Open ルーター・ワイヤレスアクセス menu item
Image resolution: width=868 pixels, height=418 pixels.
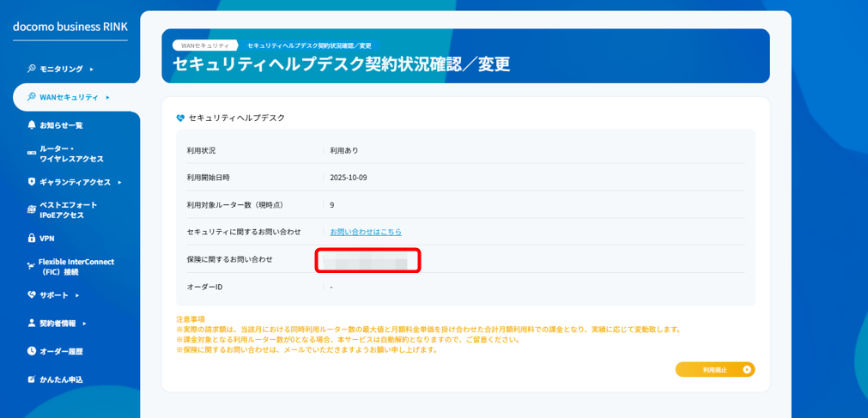coord(71,154)
